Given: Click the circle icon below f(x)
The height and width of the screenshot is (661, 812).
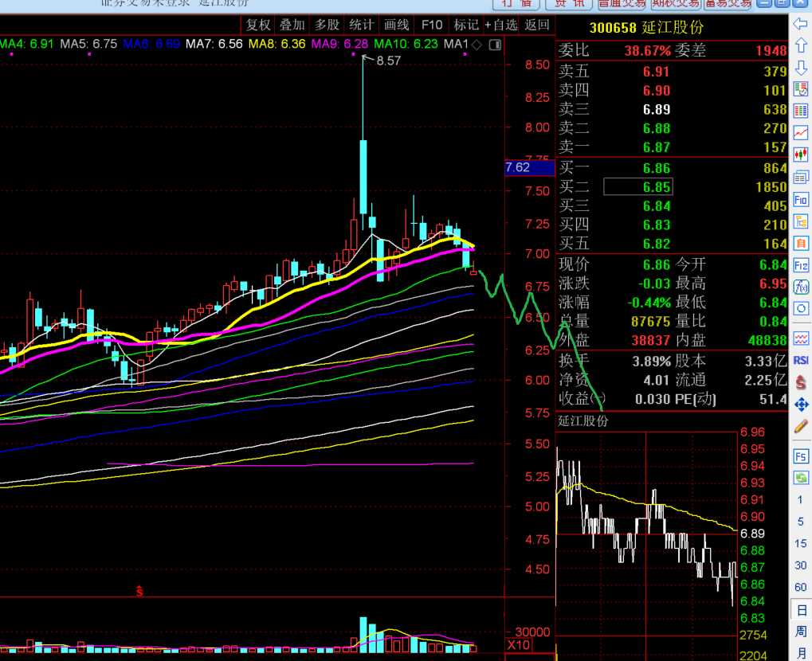Looking at the screenshot, I should click(x=801, y=309).
